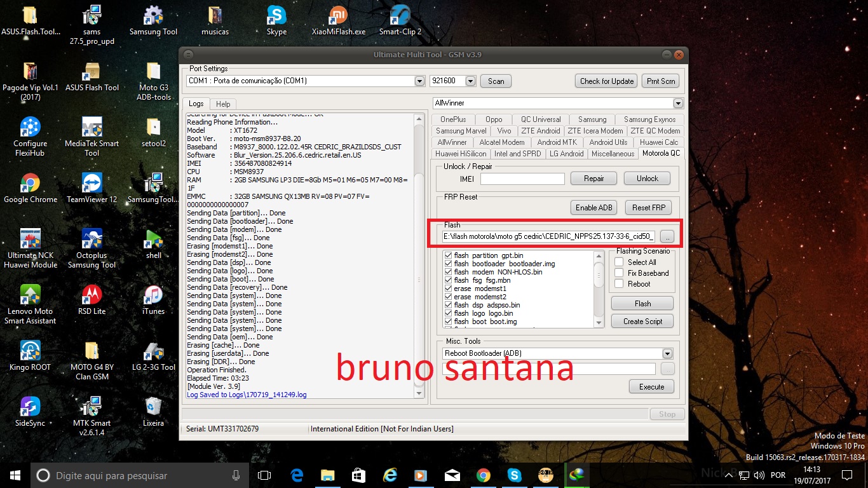Open Kingo ROOT desktop icon
Screen dimensions: 868x488
(30, 356)
